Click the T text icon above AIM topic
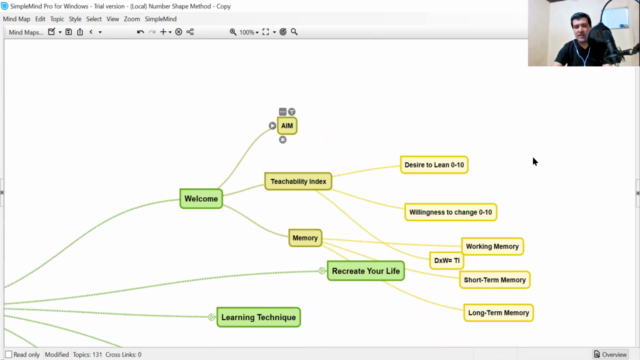The width and height of the screenshot is (640, 360). (291, 111)
